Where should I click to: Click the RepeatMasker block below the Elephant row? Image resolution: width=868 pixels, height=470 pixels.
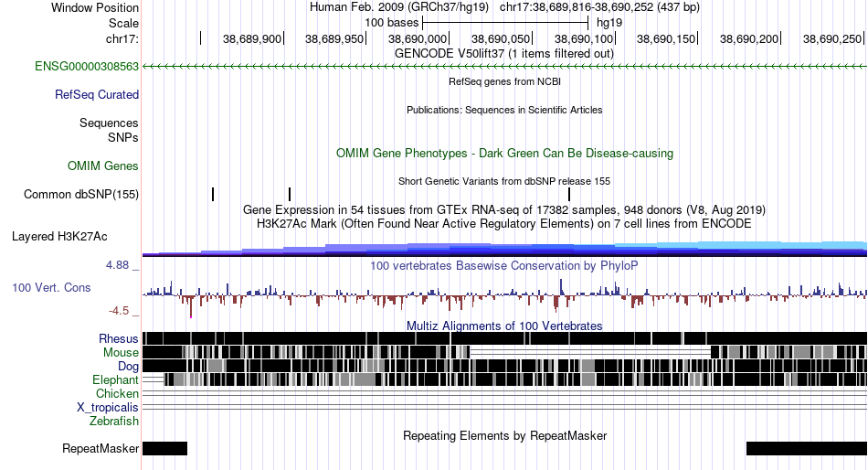point(165,448)
